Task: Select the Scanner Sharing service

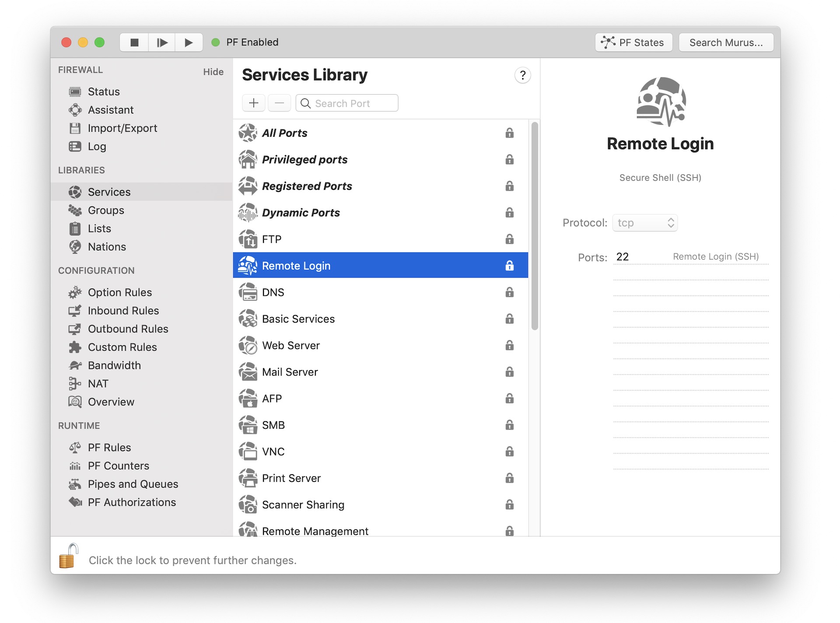Action: click(x=380, y=505)
